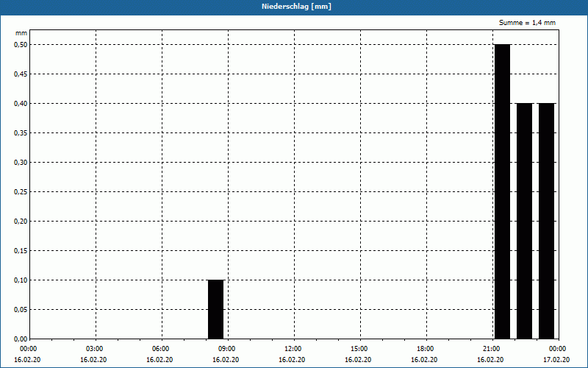
Task: Select the 03:00 time label
Action: pyautogui.click(x=95, y=349)
